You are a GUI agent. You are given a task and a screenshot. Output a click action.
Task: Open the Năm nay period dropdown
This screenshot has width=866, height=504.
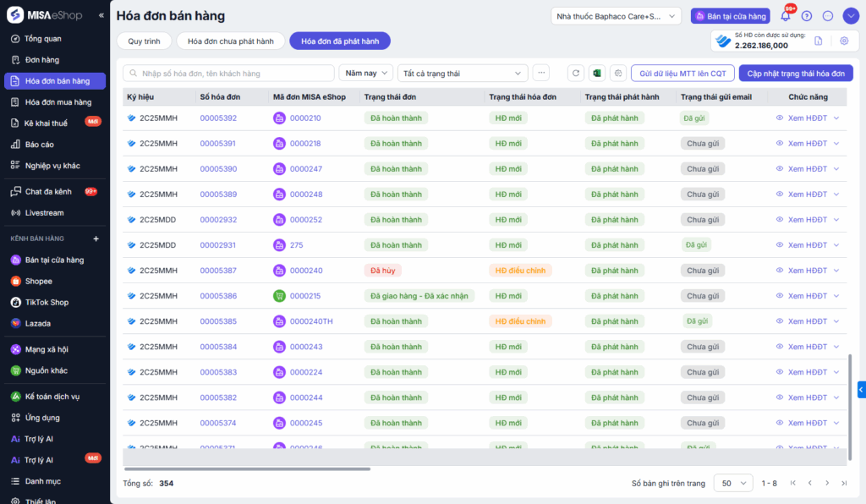click(365, 74)
